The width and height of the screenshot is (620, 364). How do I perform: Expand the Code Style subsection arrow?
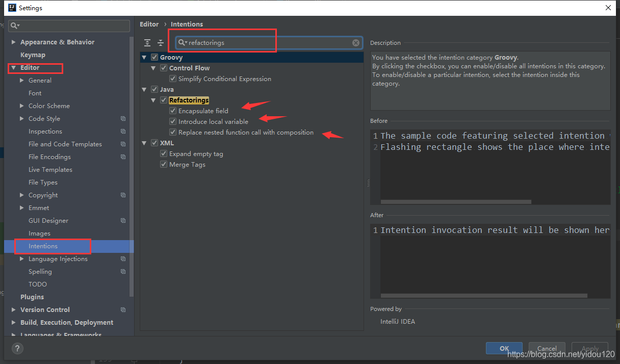(21, 119)
